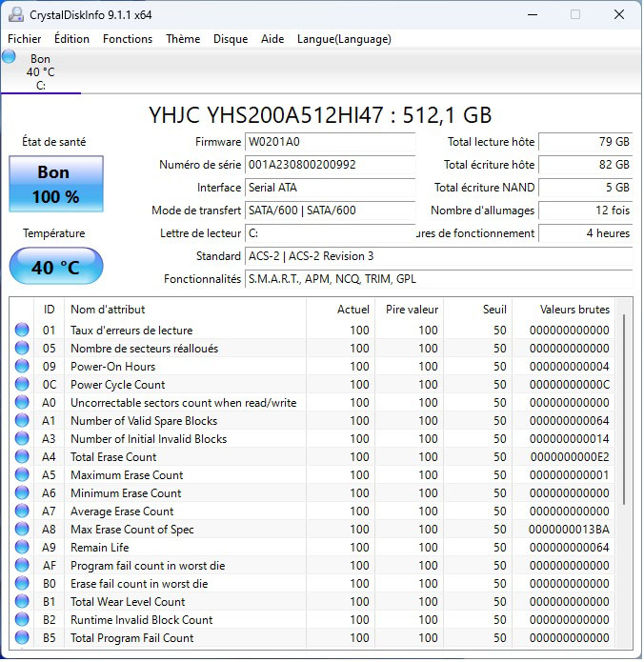Click status orb for B2 Runtime Invalid Block Count
The height and width of the screenshot is (662, 644).
pos(22,620)
